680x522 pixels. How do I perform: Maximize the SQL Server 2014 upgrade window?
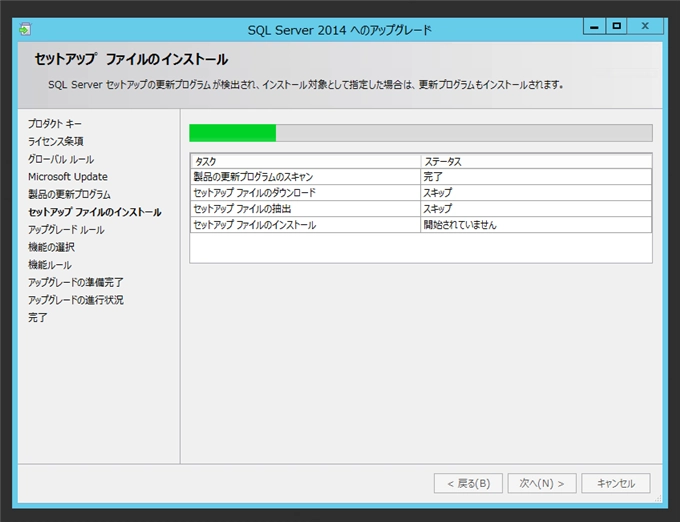(x=616, y=26)
